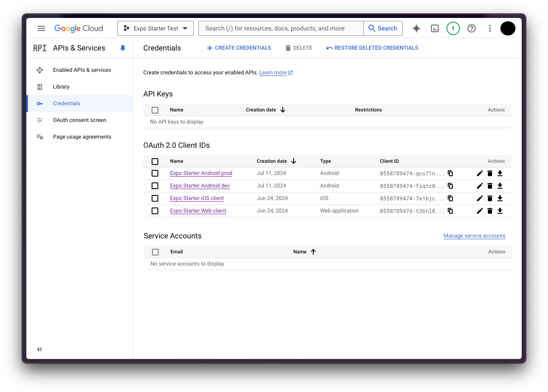Image resolution: width=548 pixels, height=392 pixels.
Task: Click 'No API keys to display' text
Action: [x=177, y=122]
